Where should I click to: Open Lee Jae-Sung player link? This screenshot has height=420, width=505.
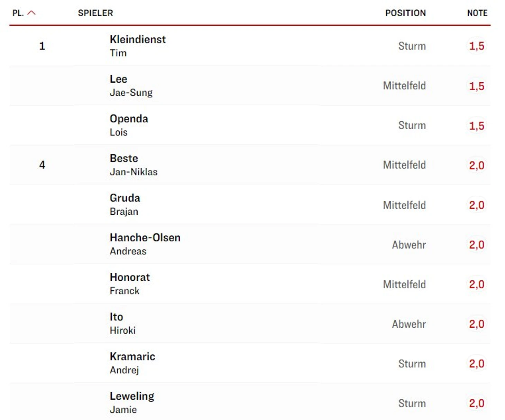tap(131, 86)
